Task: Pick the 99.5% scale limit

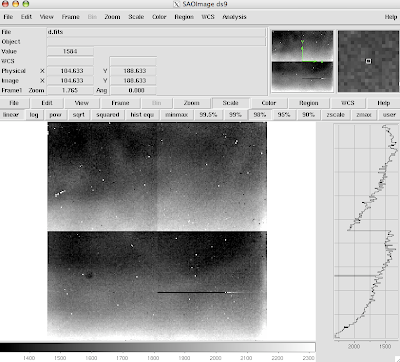Action: click(x=208, y=115)
